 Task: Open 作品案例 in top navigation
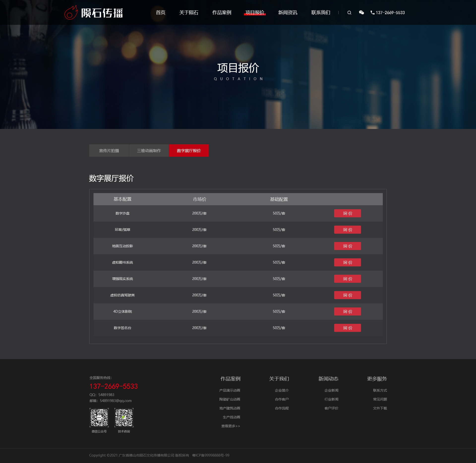click(x=222, y=13)
